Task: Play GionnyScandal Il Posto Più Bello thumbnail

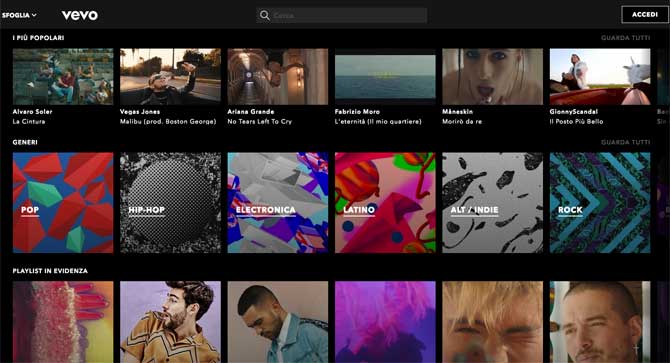Action: point(600,76)
